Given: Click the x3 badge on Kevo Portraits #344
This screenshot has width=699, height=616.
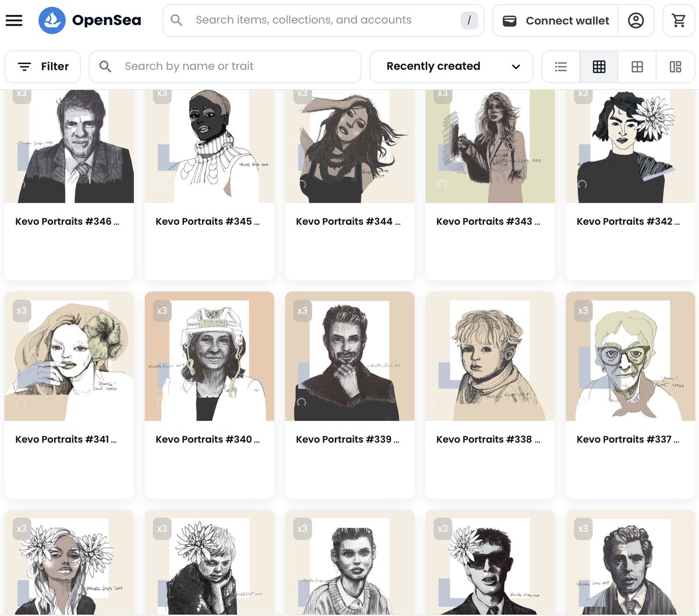Looking at the screenshot, I should (302, 96).
